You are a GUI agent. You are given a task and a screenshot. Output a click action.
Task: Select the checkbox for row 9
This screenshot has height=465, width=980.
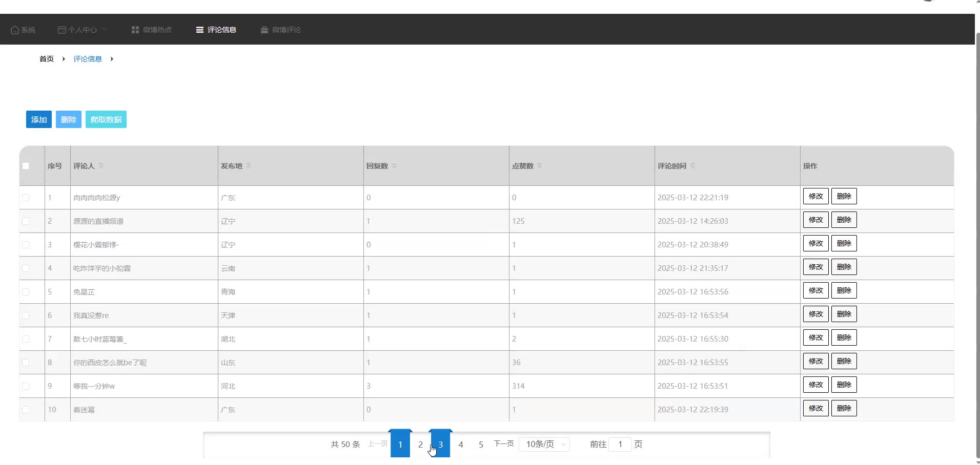tap(26, 386)
